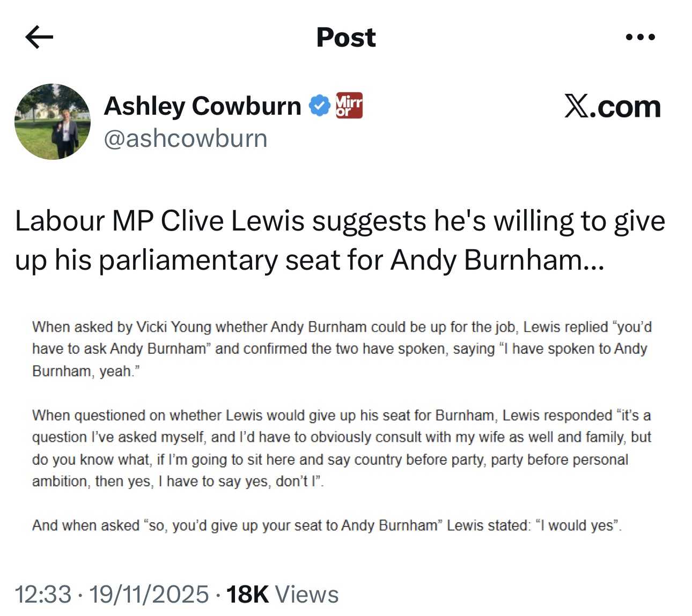Image resolution: width=692 pixels, height=616 pixels.
Task: Click the final 'I would yes' quote line
Action: (x=327, y=525)
